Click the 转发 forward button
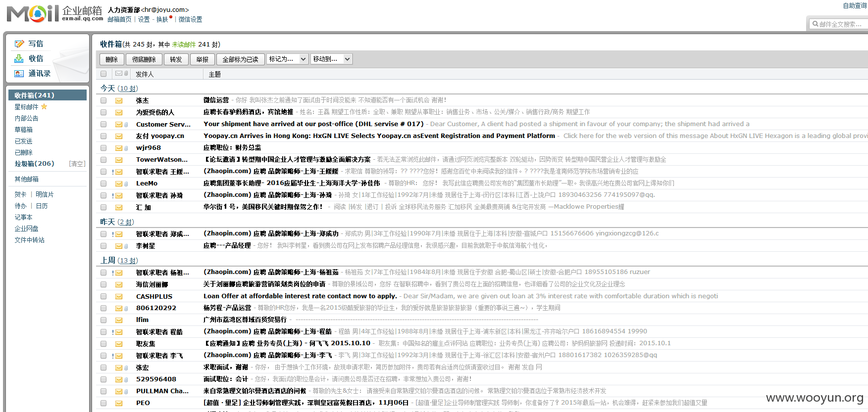The height and width of the screenshot is (412, 868). [x=176, y=59]
